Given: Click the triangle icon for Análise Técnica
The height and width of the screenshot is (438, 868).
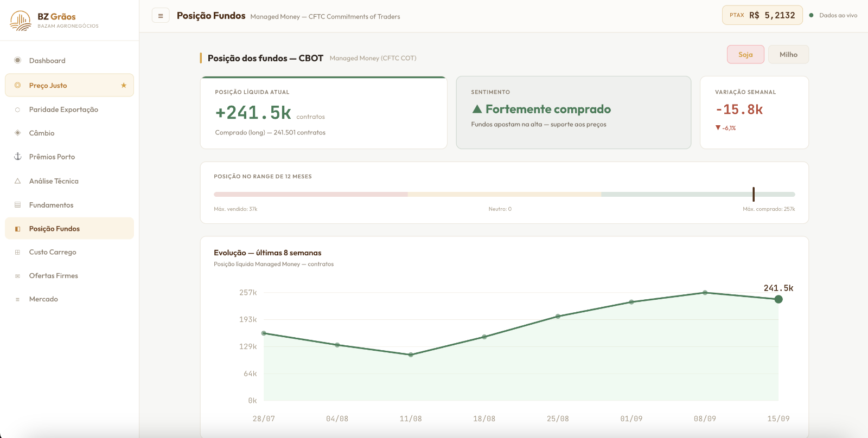Looking at the screenshot, I should click(x=17, y=181).
